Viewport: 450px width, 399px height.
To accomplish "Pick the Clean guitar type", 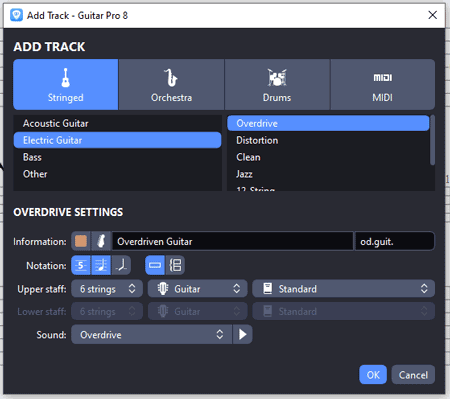I will [328, 157].
